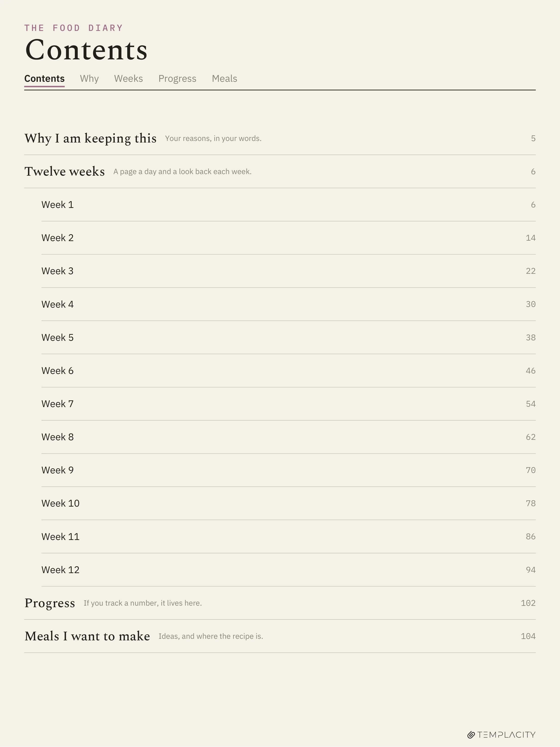Select the Progress tab

177,78
